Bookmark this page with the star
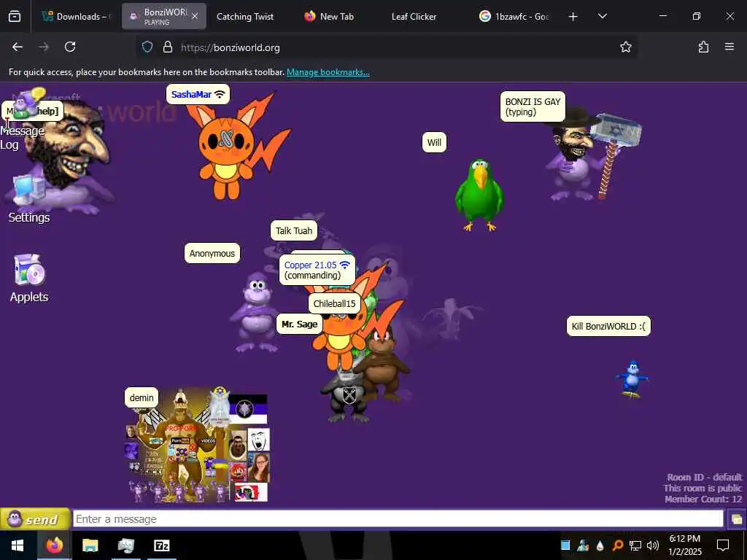This screenshot has width=747, height=560. coord(625,47)
